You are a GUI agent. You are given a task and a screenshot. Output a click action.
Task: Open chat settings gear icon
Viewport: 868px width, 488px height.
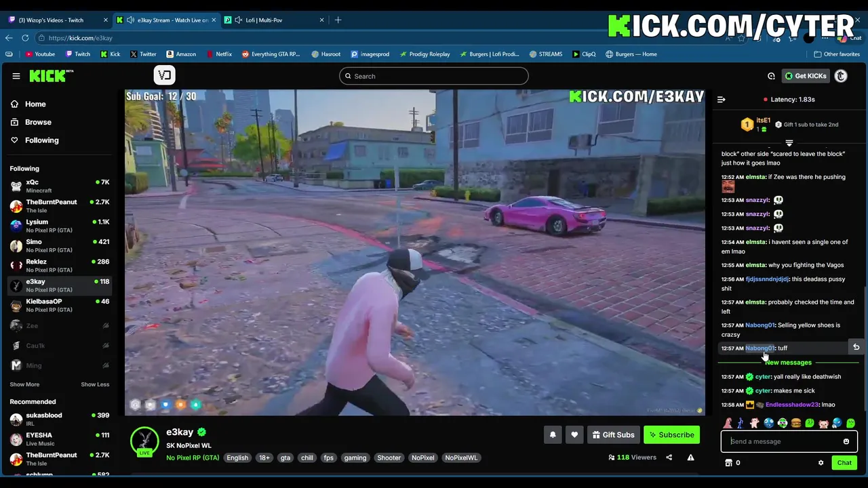(x=821, y=463)
